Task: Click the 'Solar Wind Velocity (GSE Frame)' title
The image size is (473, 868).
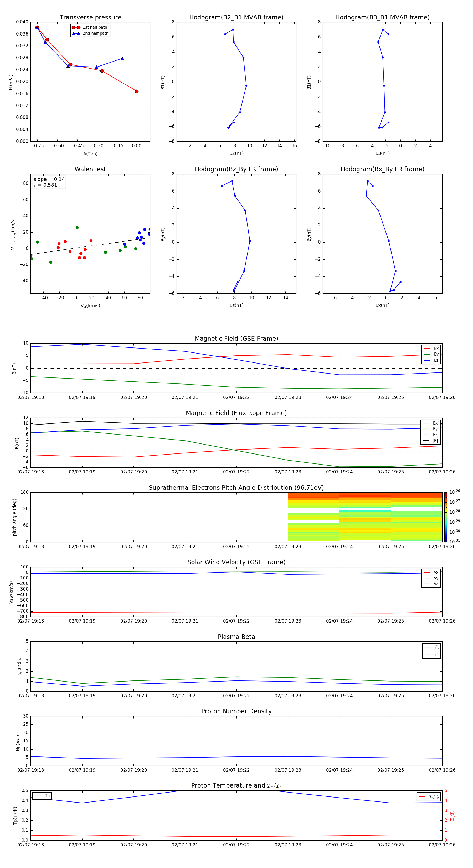Action: [x=236, y=562]
